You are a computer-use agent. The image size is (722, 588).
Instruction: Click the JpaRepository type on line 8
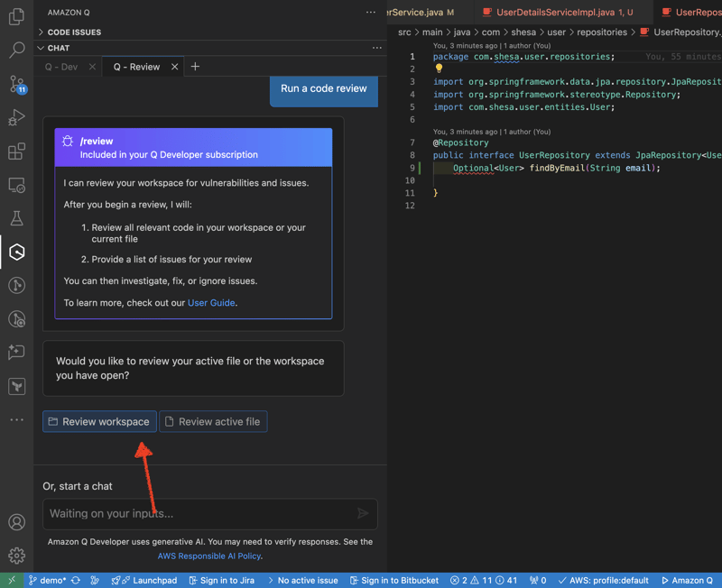[668, 155]
